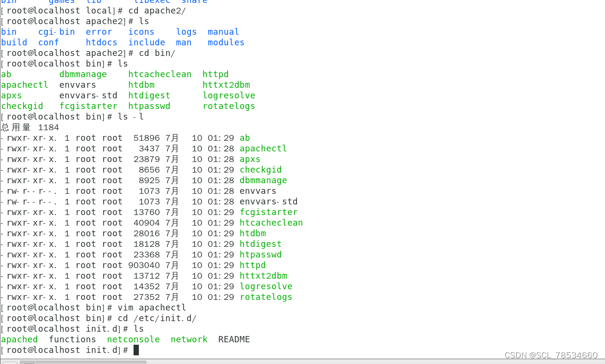Select the cgi-bin directory name
Screen dimensions: 605x364
56,31
